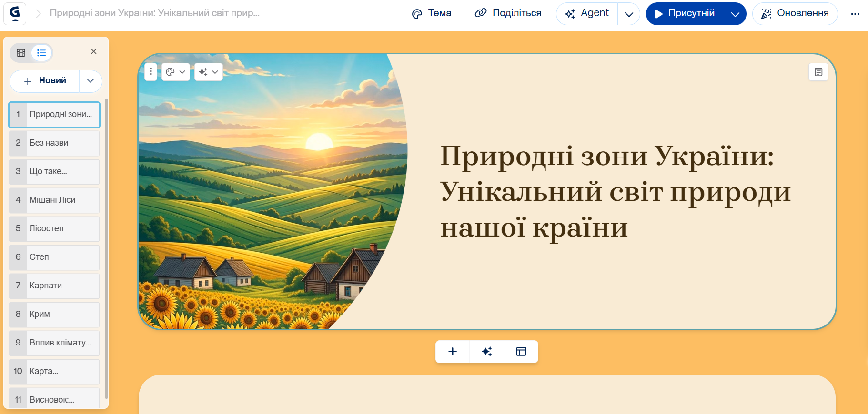Expand the Новий button dropdown arrow

click(x=91, y=81)
